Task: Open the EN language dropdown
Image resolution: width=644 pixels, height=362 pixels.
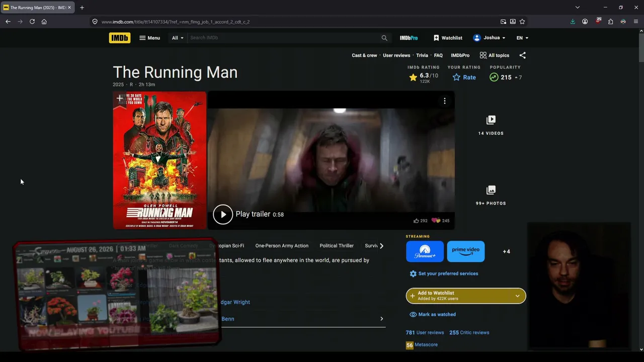Action: pyautogui.click(x=522, y=38)
